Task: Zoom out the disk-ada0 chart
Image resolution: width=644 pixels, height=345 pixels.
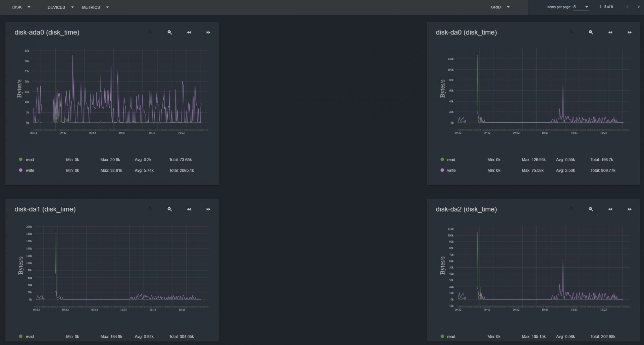Action: coord(170,32)
